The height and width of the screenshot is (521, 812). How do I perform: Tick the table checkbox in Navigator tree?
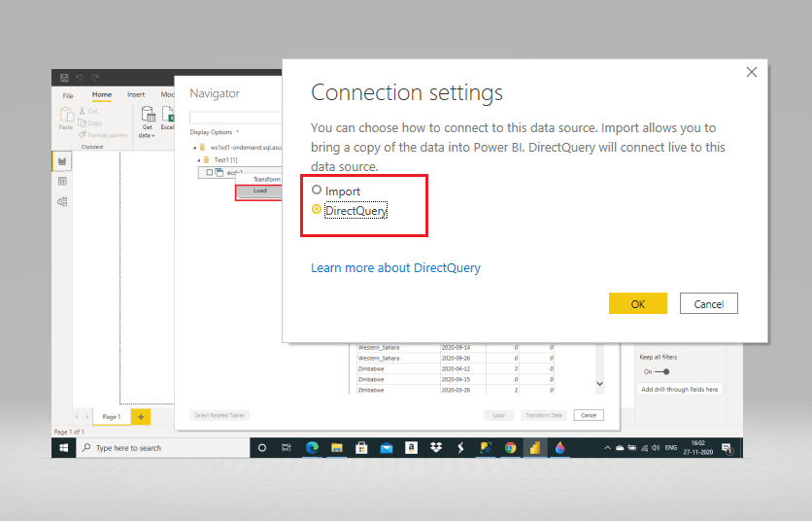tap(209, 172)
